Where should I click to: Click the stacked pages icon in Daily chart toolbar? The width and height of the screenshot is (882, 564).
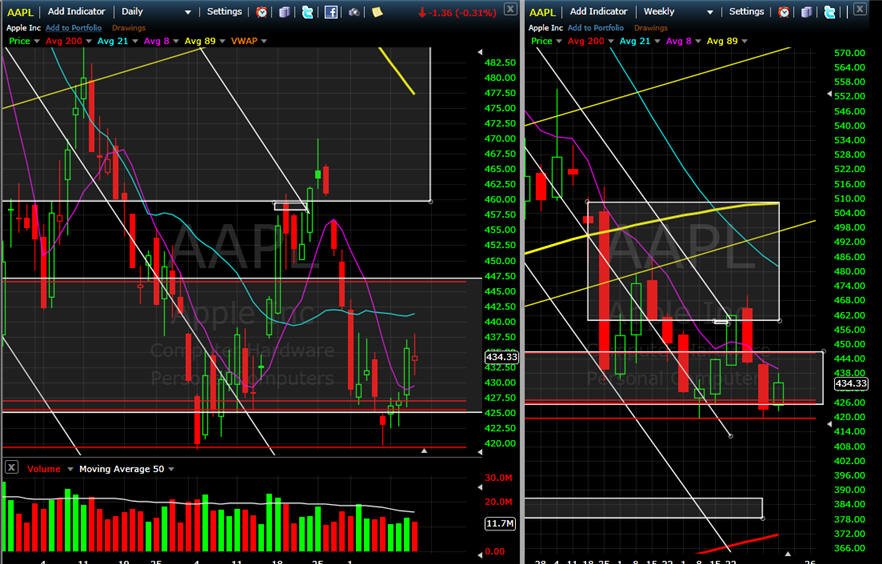coord(285,12)
